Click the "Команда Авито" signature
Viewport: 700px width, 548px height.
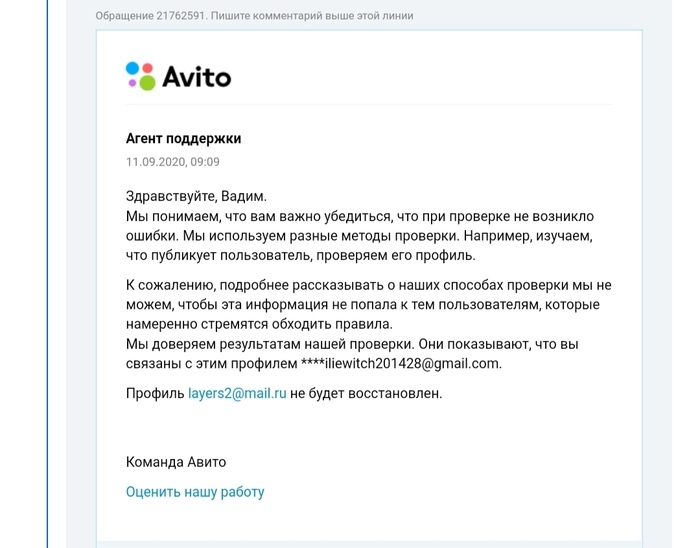[x=176, y=461]
